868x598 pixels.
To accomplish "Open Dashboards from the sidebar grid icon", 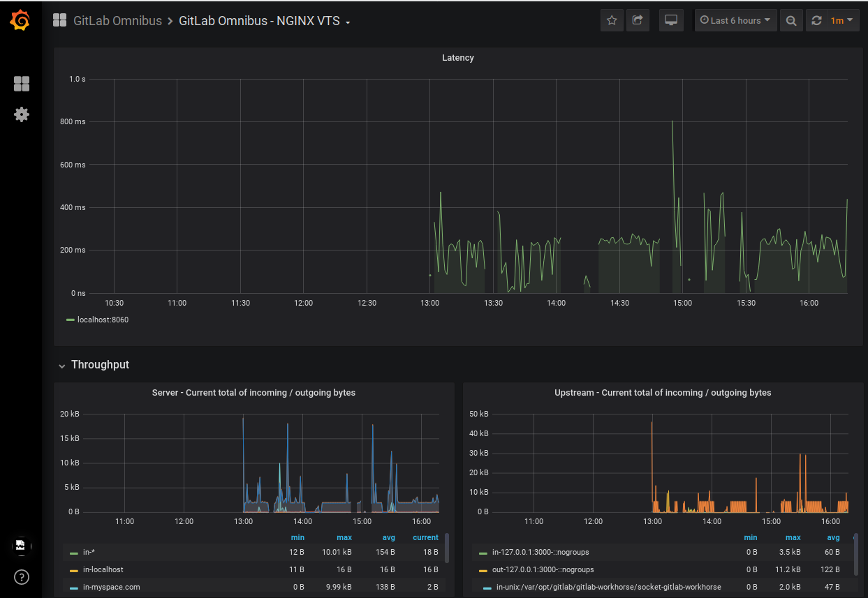I will [22, 84].
